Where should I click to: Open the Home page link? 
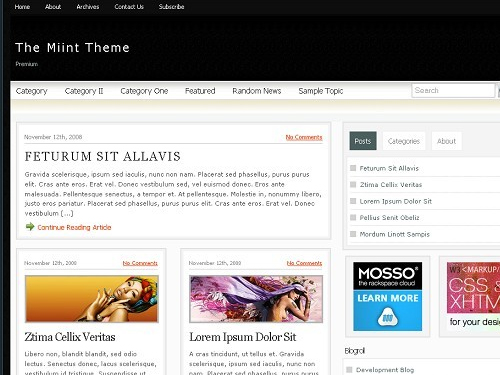coord(22,7)
